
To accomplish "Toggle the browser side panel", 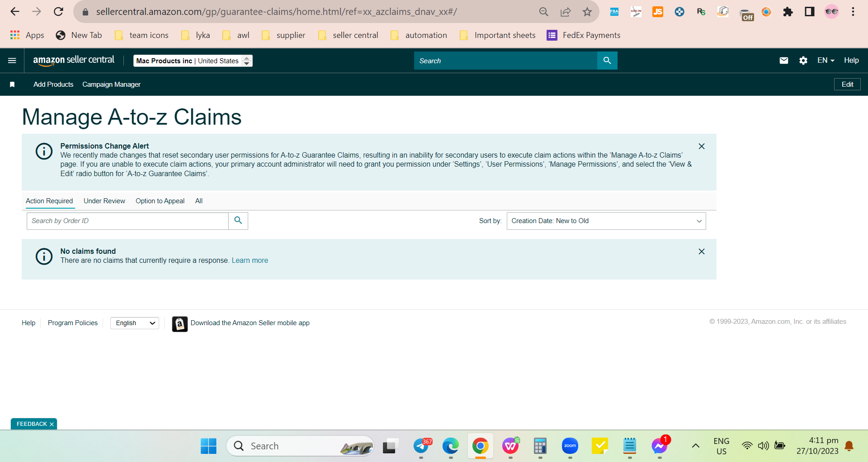I will (810, 12).
